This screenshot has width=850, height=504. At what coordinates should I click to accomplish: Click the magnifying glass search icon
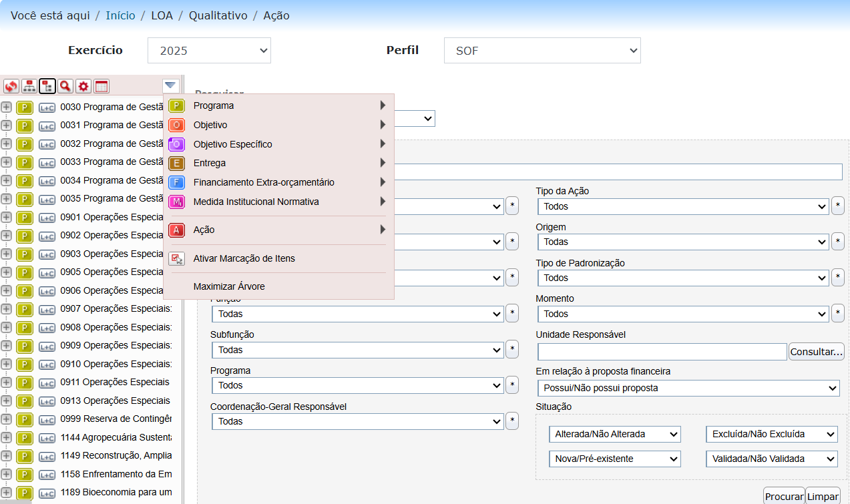(x=65, y=86)
